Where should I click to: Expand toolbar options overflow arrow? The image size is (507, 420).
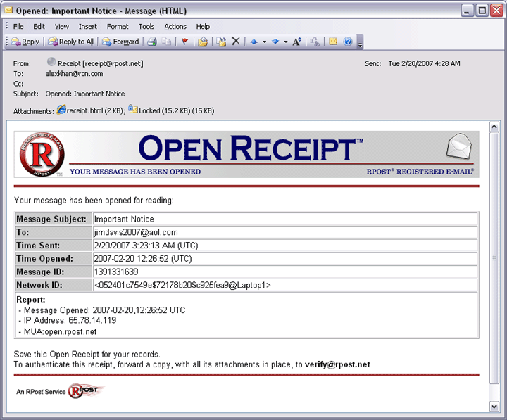pos(361,42)
